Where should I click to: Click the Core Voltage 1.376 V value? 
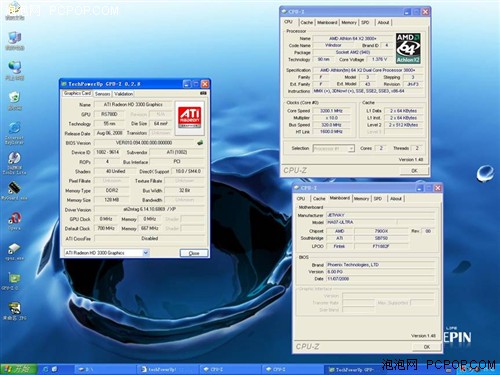(379, 59)
